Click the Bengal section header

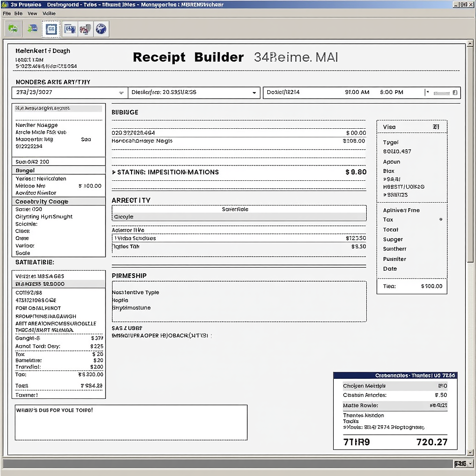[x=58, y=170]
